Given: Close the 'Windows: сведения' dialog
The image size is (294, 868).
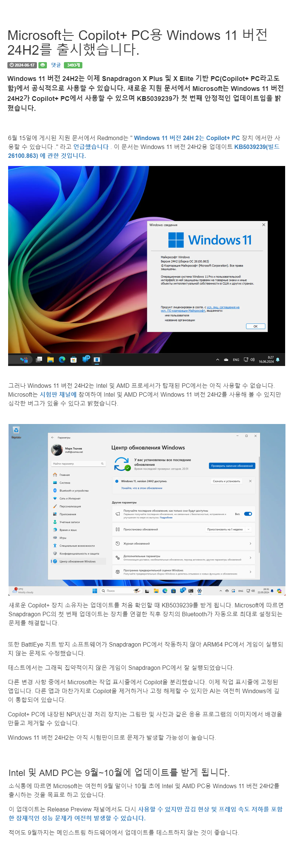Looking at the screenshot, I should [264, 225].
